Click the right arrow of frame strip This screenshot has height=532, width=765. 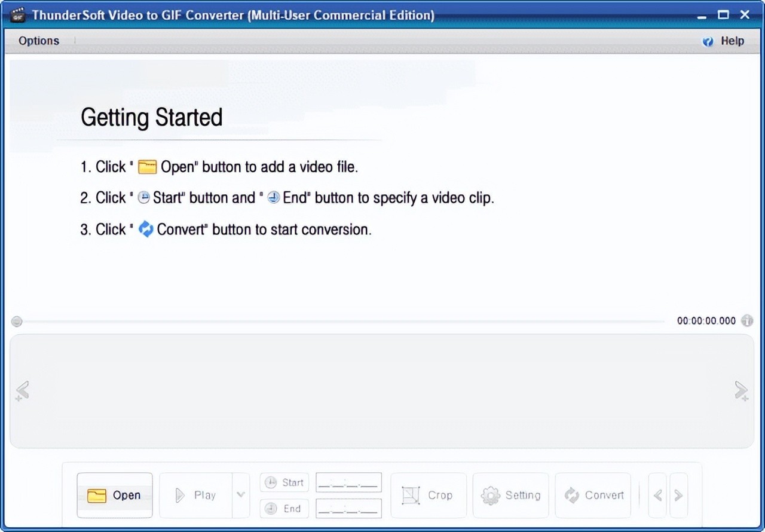tap(742, 391)
